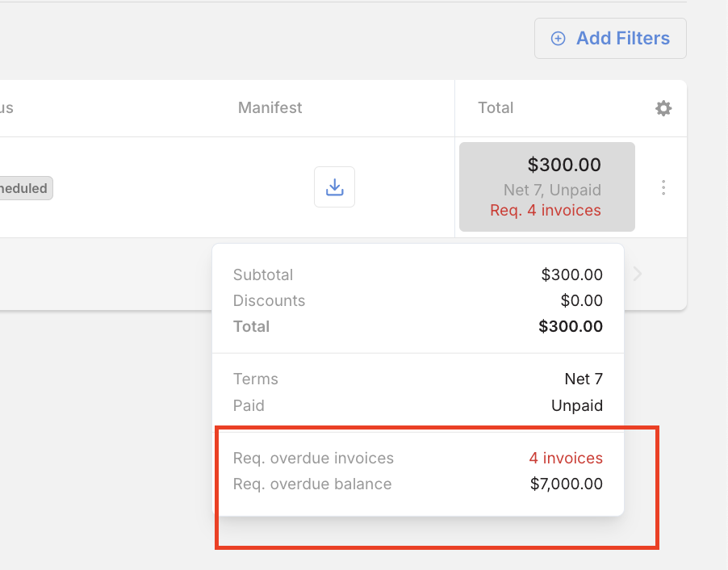Select the Total column header
The height and width of the screenshot is (570, 728).
point(496,108)
